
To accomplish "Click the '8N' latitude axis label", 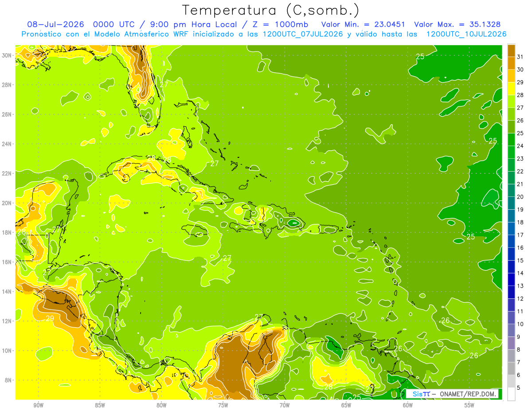I will coord(9,380).
